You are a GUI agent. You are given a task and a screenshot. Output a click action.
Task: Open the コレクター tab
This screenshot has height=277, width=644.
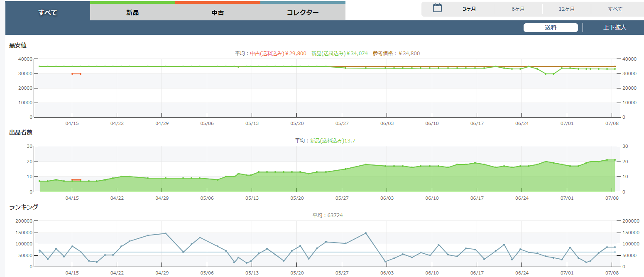point(303,12)
